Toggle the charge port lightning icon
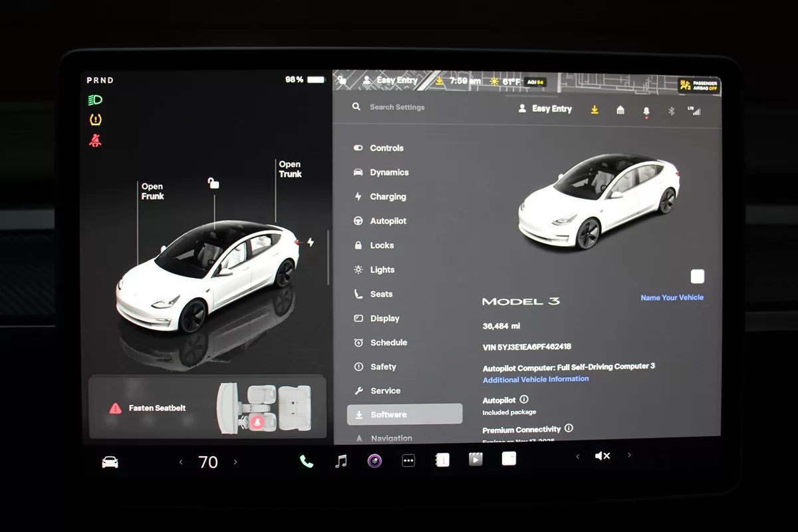Image resolution: width=798 pixels, height=532 pixels. pos(310,243)
